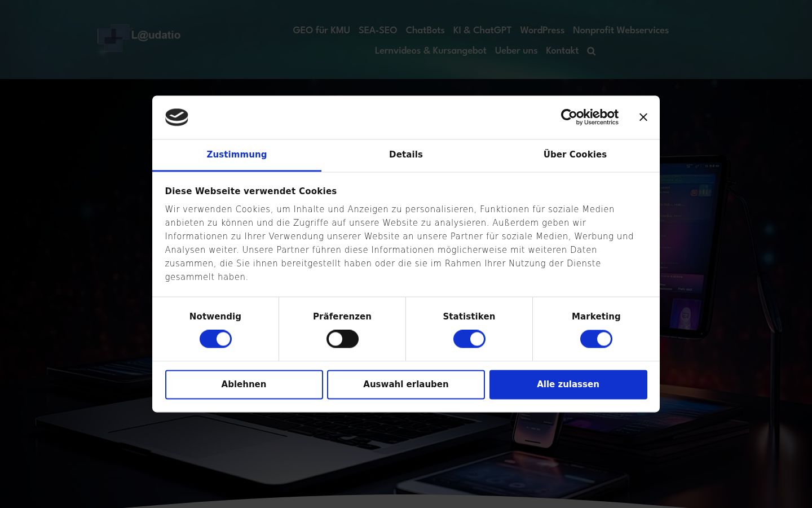Viewport: 812px width, 508px height.
Task: Disable the Statistiken cookies switch
Action: pyautogui.click(x=469, y=339)
